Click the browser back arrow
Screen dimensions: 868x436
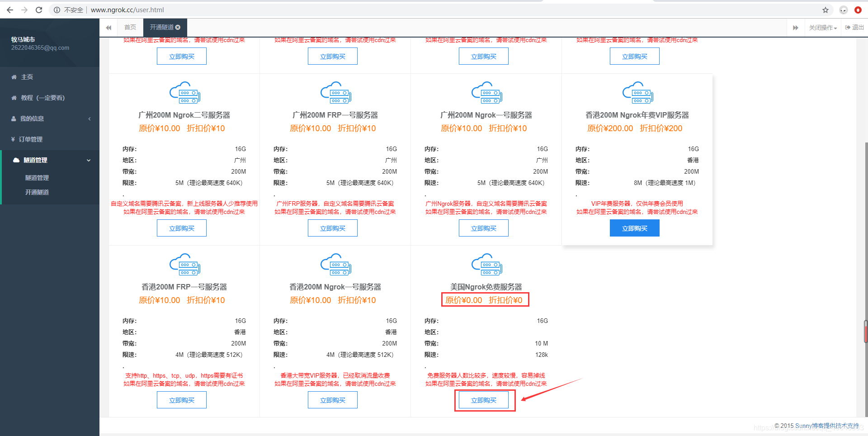tap(10, 10)
